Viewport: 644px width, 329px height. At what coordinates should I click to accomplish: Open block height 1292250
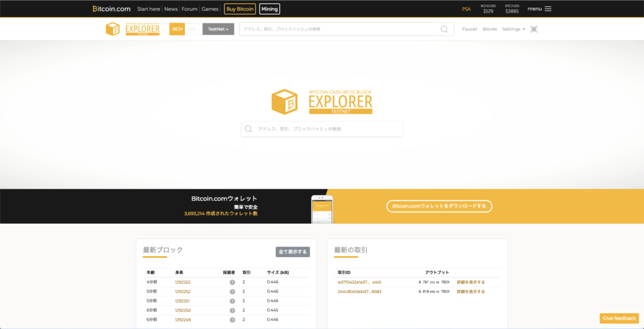183,310
